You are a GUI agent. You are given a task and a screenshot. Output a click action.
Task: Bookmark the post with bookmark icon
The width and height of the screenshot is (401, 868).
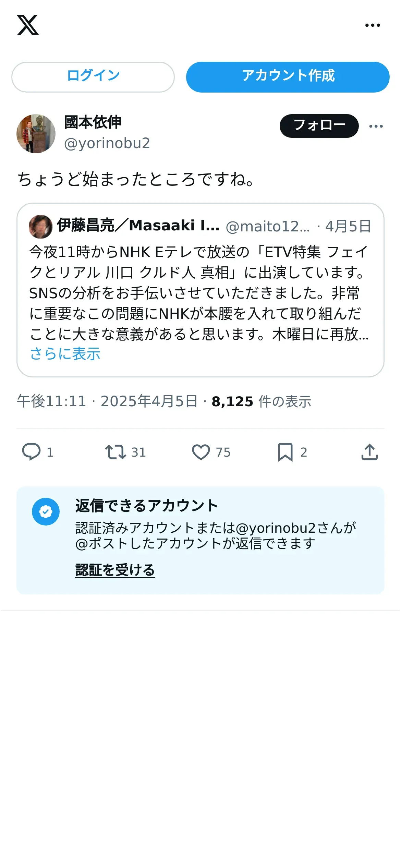click(x=285, y=452)
